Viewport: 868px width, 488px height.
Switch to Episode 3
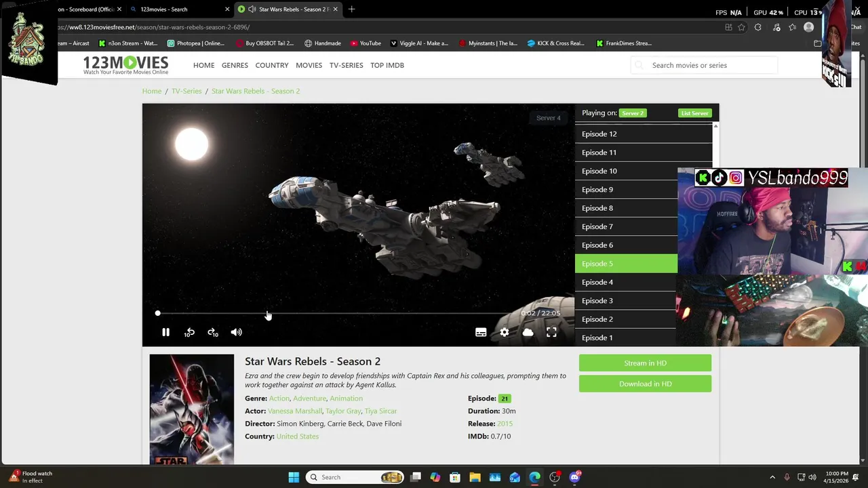tap(626, 301)
